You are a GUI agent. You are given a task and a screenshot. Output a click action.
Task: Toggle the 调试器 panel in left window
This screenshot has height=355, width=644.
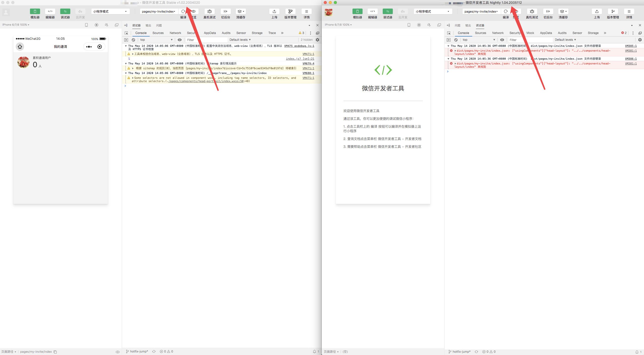point(65,12)
